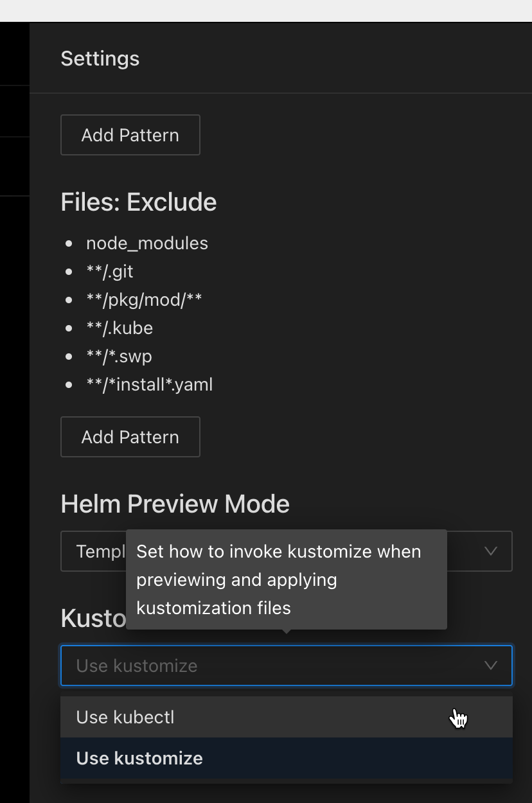Viewport: 532px width, 803px height.
Task: Click the Settings drawer title
Action: (x=100, y=58)
